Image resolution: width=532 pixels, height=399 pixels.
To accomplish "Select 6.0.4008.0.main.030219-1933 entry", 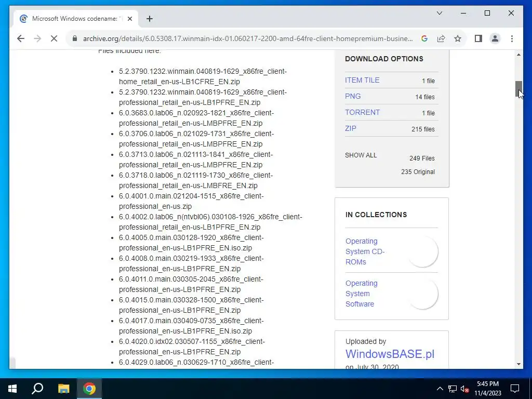I will pyautogui.click(x=191, y=263).
